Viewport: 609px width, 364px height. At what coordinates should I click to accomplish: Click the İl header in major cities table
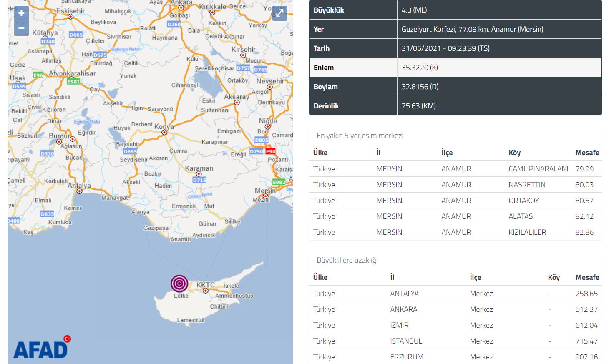pyautogui.click(x=392, y=277)
